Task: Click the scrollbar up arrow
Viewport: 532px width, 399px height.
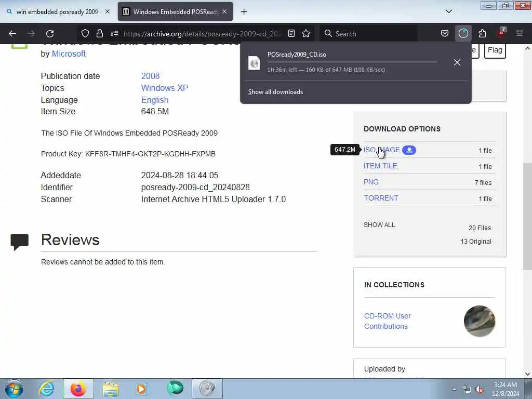Action: (x=528, y=48)
